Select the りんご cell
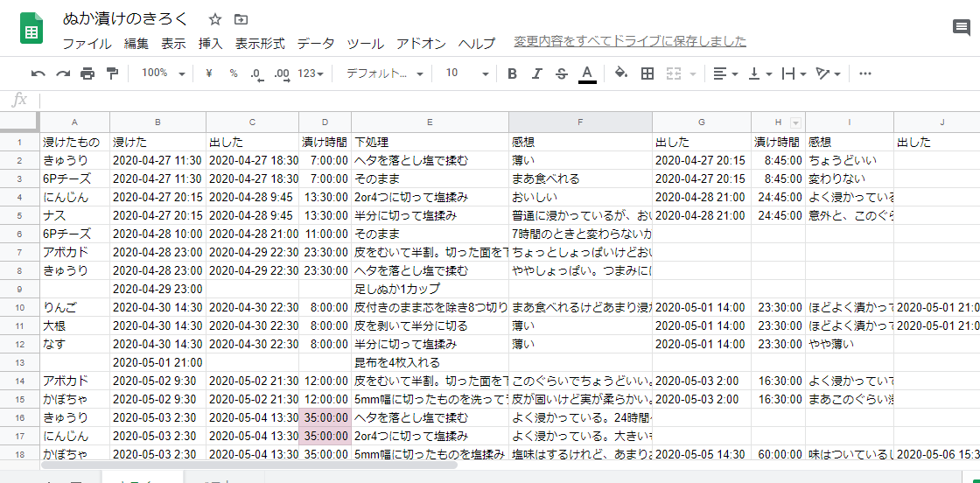980x483 pixels. tap(75, 308)
